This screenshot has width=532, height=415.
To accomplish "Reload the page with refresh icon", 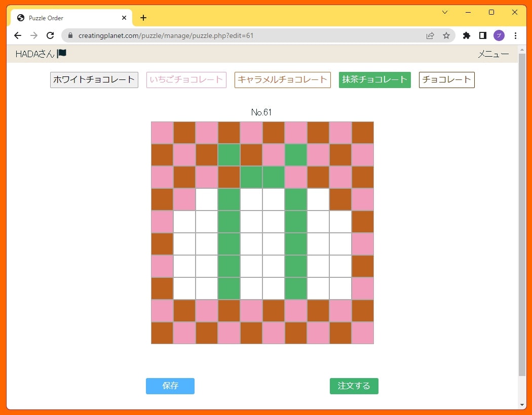I will (x=50, y=35).
